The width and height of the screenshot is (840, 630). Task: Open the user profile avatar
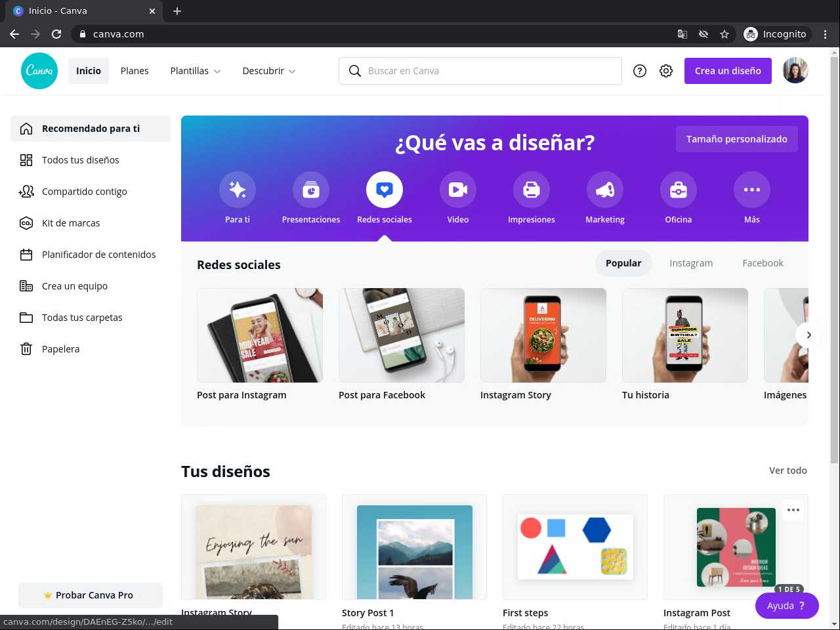[x=795, y=71]
